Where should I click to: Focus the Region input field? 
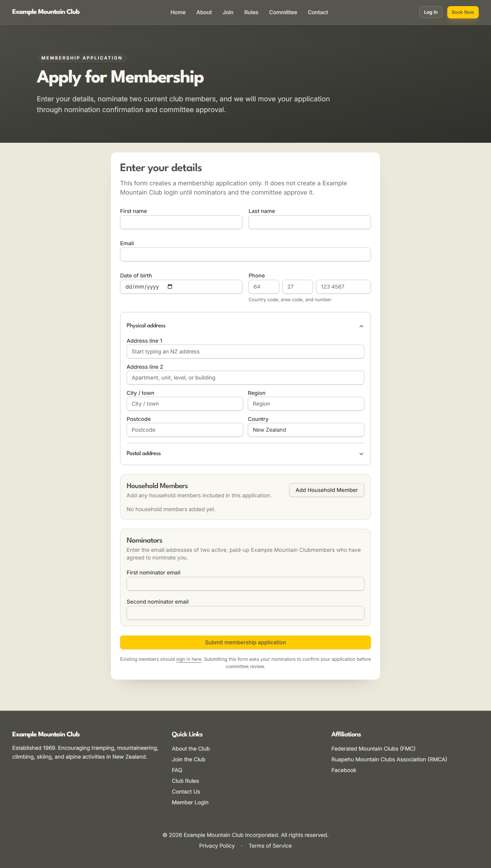click(x=306, y=404)
